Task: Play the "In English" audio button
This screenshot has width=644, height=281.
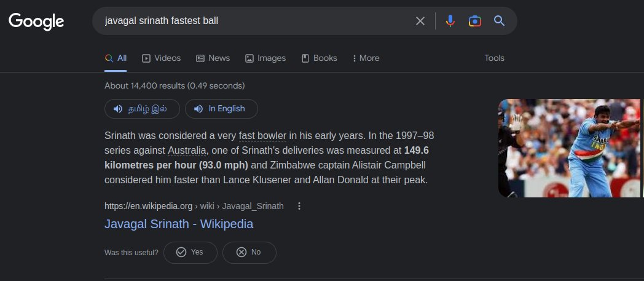Action: [x=221, y=109]
